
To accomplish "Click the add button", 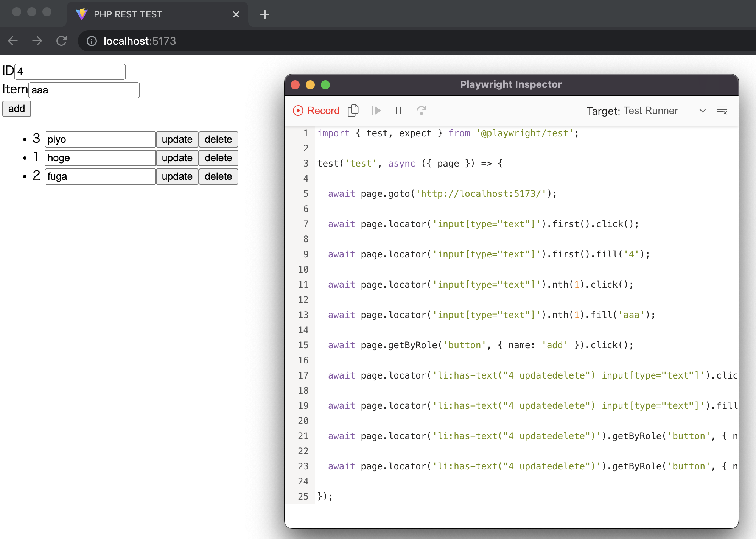I will 17,109.
